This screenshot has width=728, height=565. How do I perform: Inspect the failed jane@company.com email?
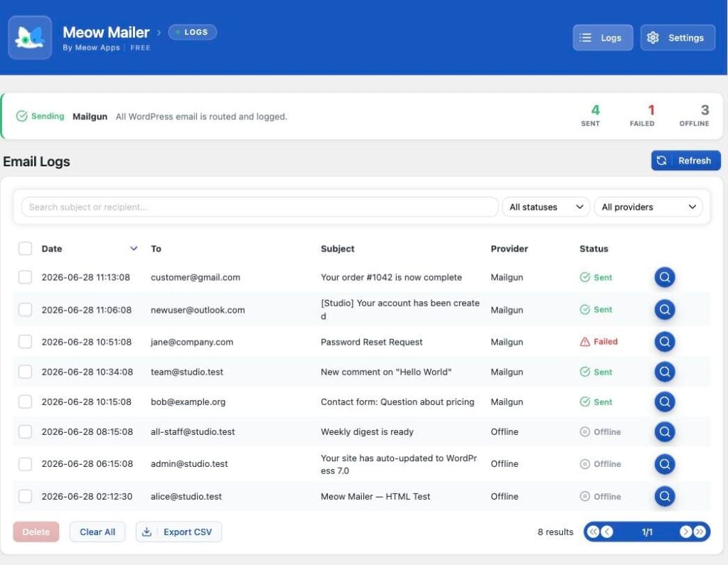665,342
